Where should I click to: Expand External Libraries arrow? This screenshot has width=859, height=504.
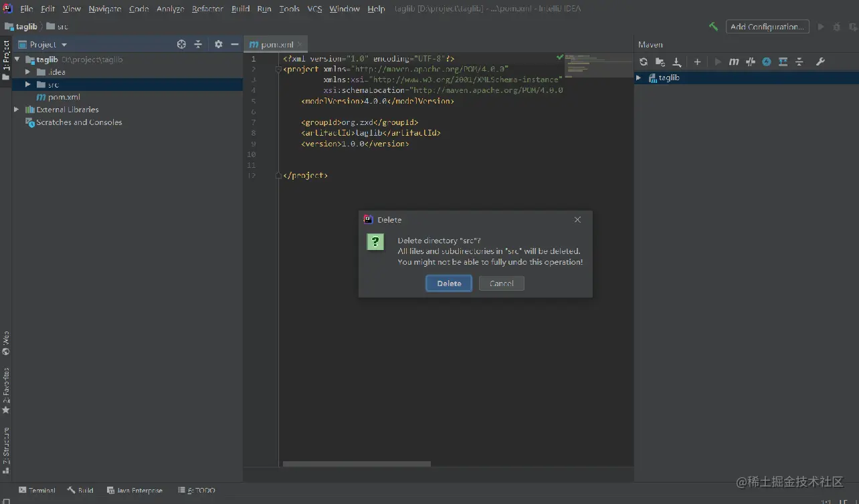coord(17,109)
